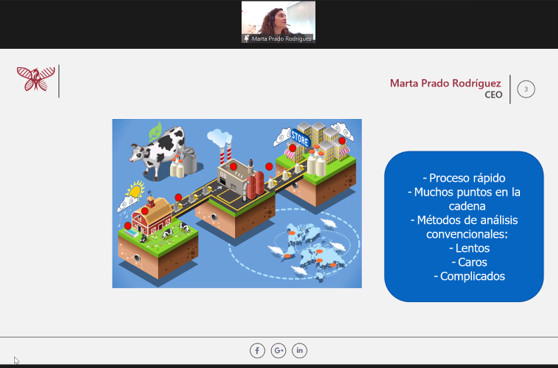Image resolution: width=558 pixels, height=368 pixels.
Task: Select the Complicados bullet text
Action: [469, 276]
